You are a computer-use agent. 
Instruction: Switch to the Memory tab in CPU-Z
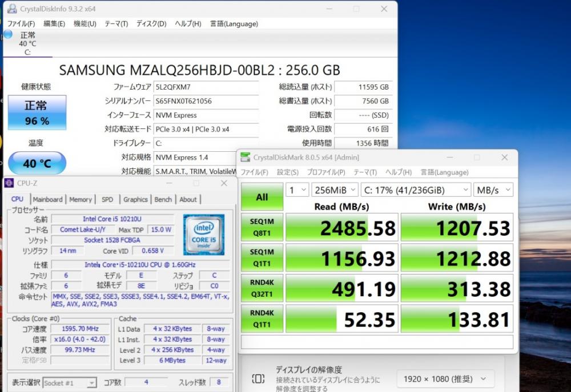[81, 200]
